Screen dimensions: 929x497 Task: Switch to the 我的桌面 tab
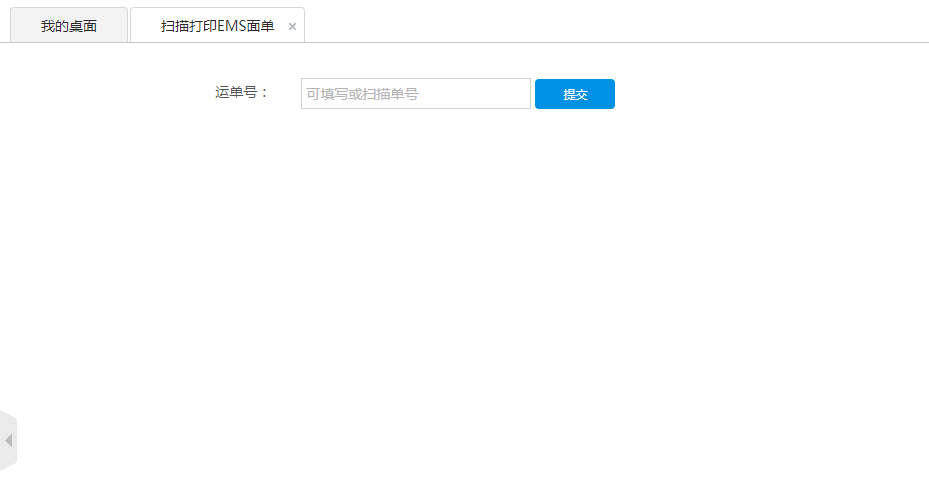click(x=69, y=26)
